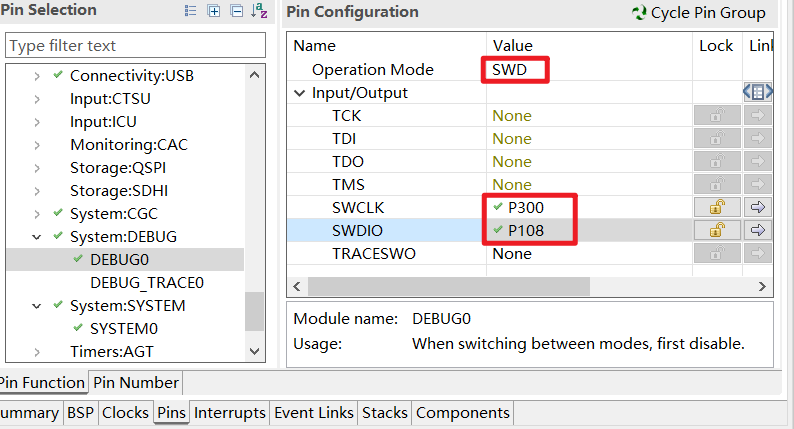Expand the Monitoring:CAC tree node

pyautogui.click(x=37, y=145)
